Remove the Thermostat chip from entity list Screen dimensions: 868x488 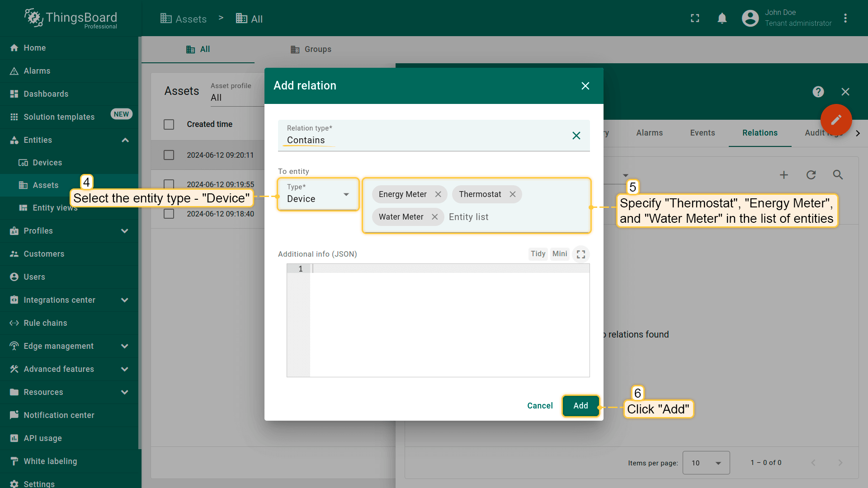(513, 194)
